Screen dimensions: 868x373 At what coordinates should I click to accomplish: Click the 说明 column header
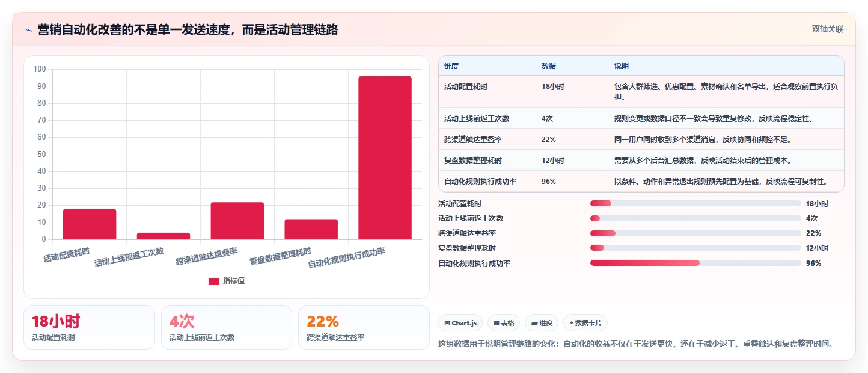[622, 66]
